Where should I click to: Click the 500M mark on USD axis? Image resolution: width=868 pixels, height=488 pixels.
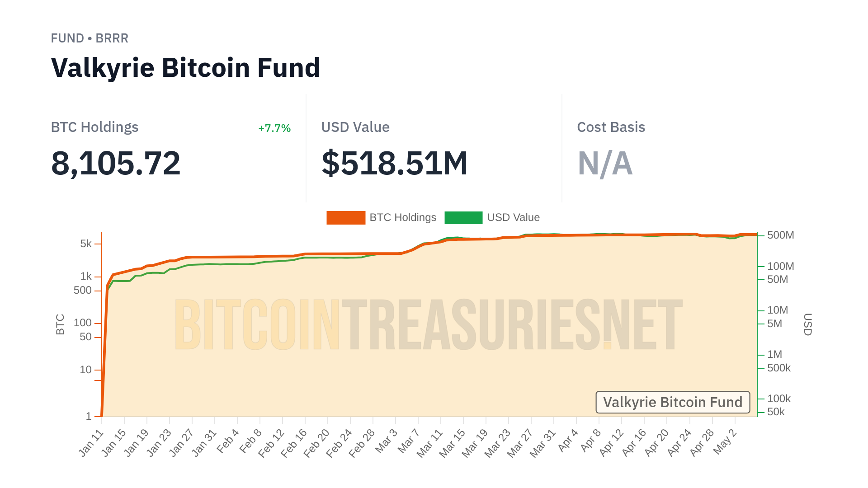(x=780, y=235)
